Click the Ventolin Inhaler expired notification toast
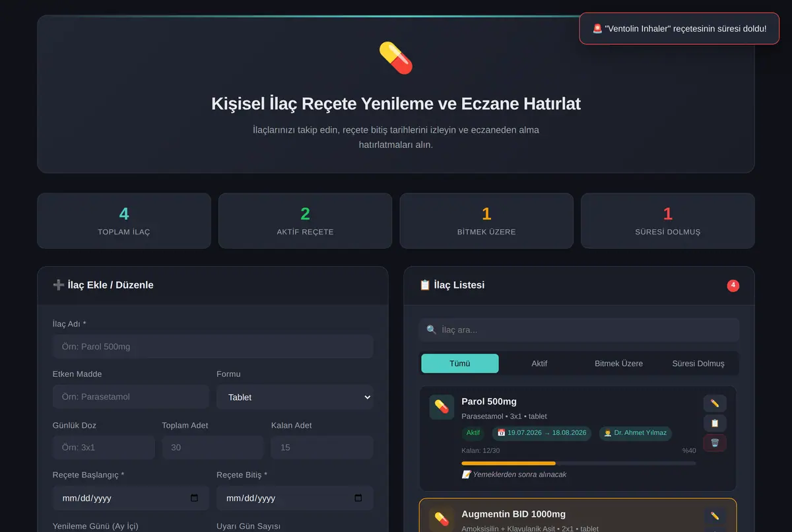 [679, 28]
